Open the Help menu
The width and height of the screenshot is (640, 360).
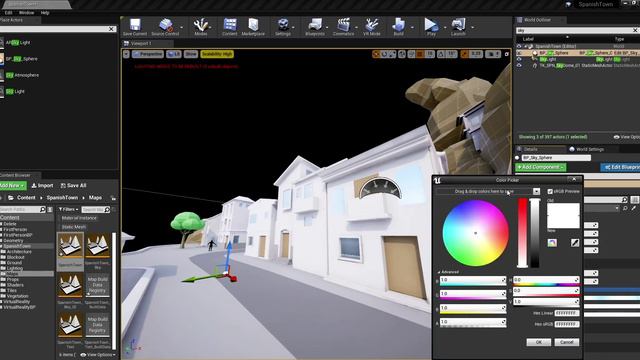[x=45, y=13]
